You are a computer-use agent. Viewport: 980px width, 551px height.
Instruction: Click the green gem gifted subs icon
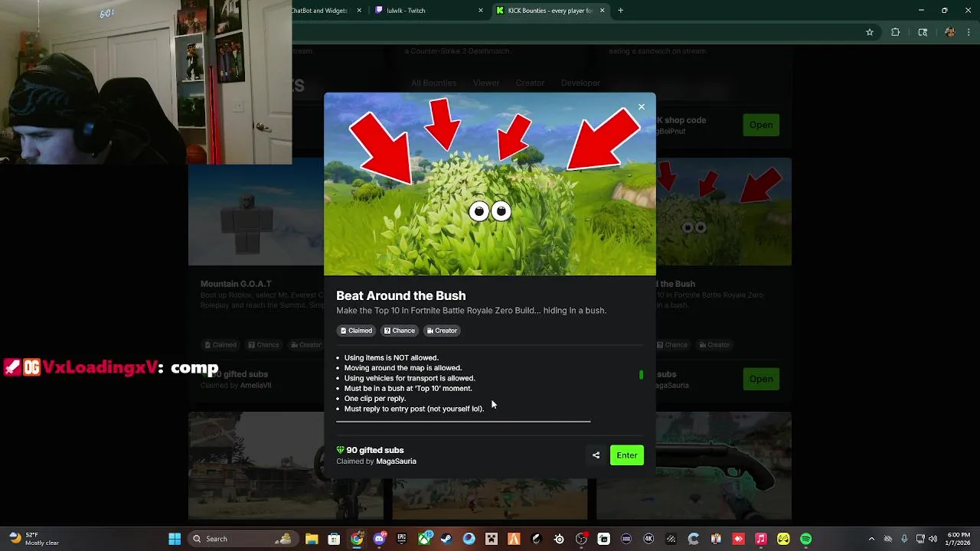tap(340, 450)
